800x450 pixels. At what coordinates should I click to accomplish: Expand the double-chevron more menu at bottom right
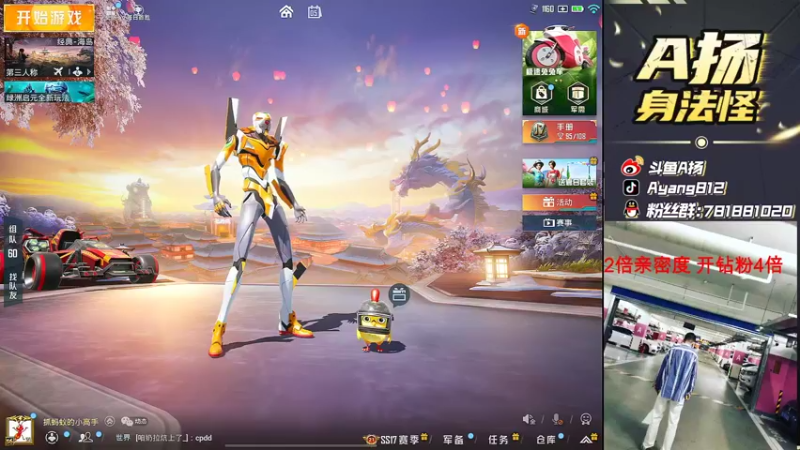[x=586, y=439]
